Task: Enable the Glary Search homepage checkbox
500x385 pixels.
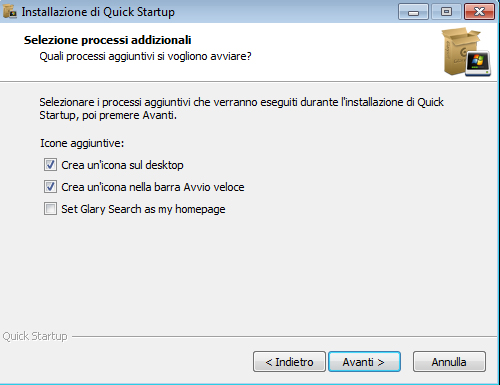Action: (x=50, y=209)
